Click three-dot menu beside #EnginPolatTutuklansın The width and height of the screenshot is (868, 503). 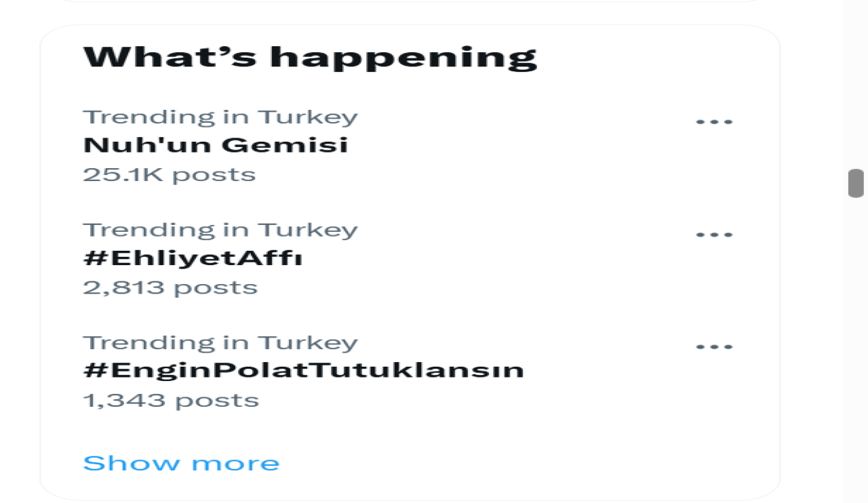click(x=714, y=347)
